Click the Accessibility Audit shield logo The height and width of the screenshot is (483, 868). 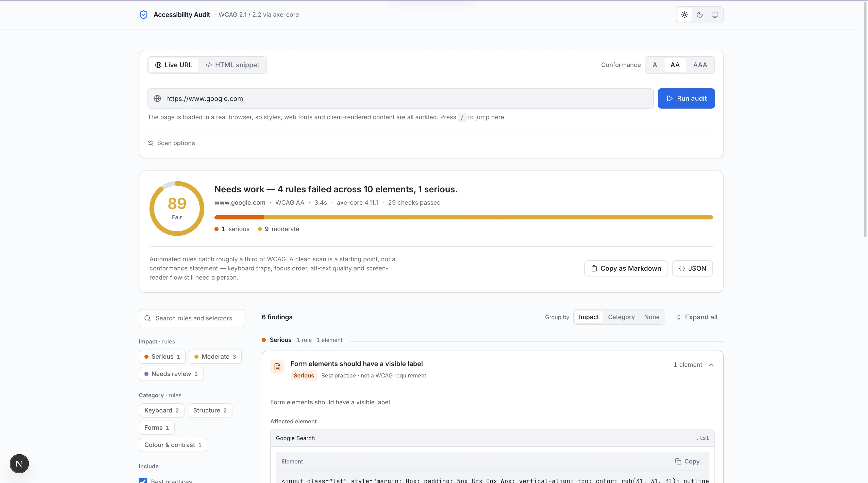pyautogui.click(x=144, y=15)
